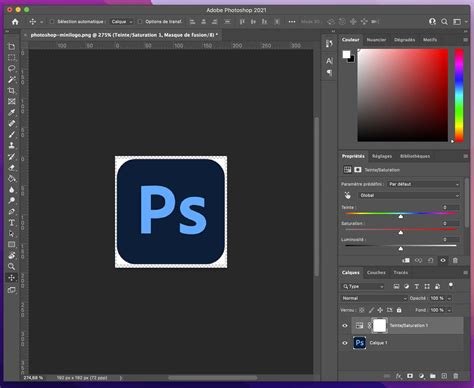The image size is (474, 388).
Task: Select the Lasso tool
Action: 12,69
